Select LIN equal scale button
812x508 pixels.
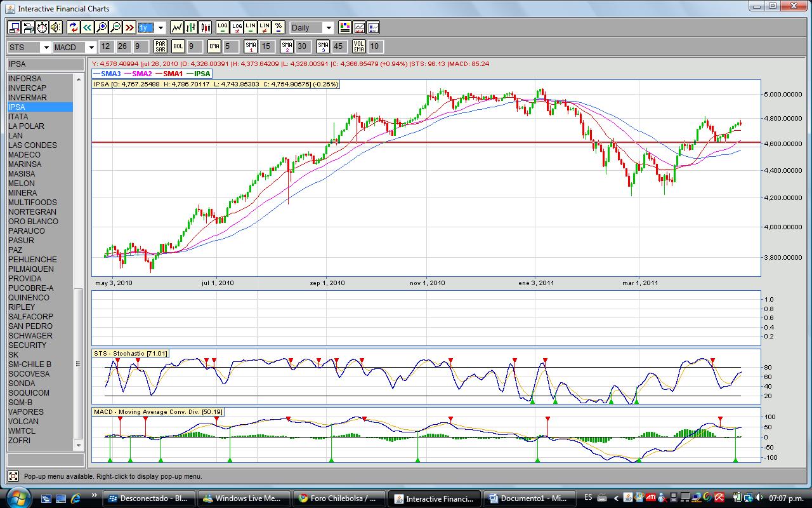click(x=251, y=27)
